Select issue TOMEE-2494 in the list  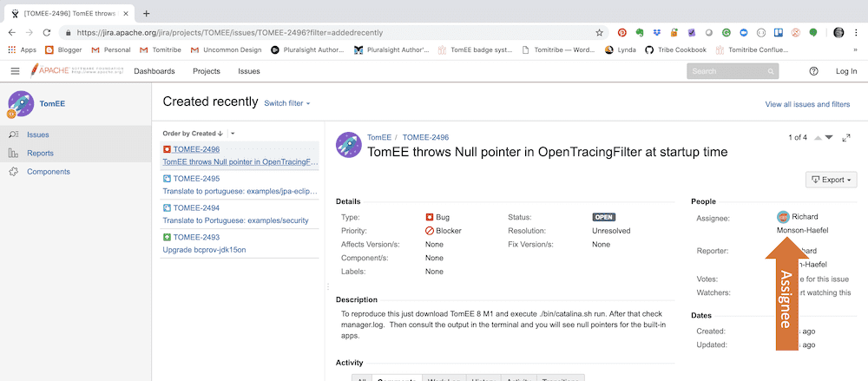click(x=196, y=207)
